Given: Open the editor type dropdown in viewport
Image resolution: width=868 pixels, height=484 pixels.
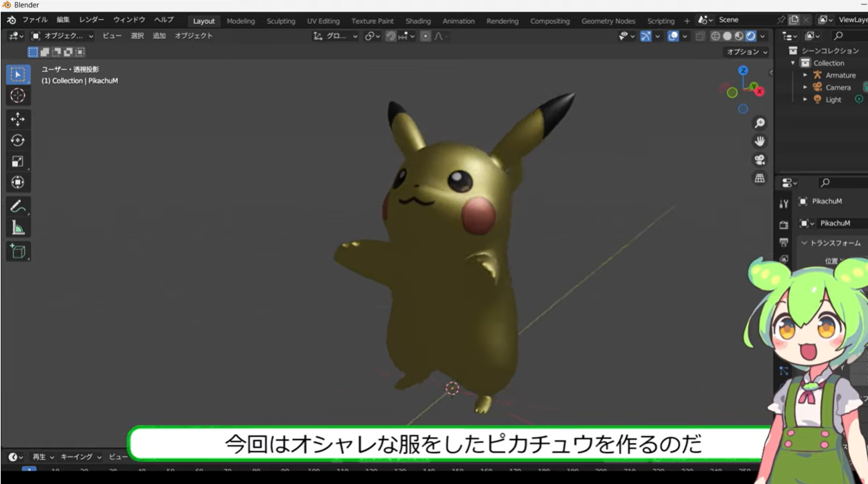Looking at the screenshot, I should click(16, 36).
